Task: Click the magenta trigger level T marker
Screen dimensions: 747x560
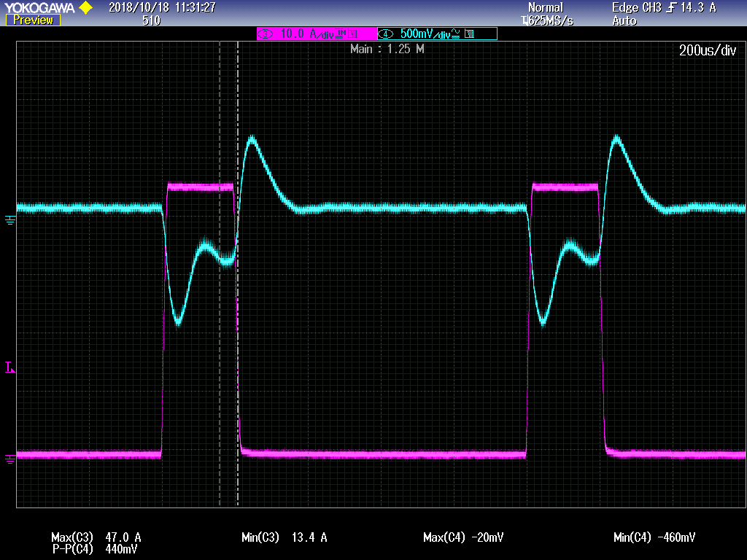Action: (9, 367)
